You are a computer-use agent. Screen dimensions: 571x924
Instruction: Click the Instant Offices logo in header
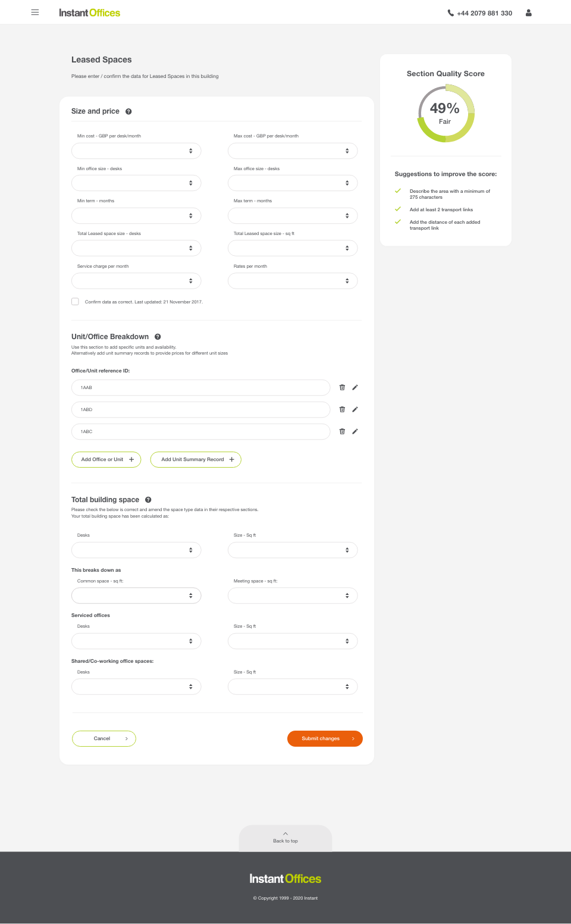point(89,12)
